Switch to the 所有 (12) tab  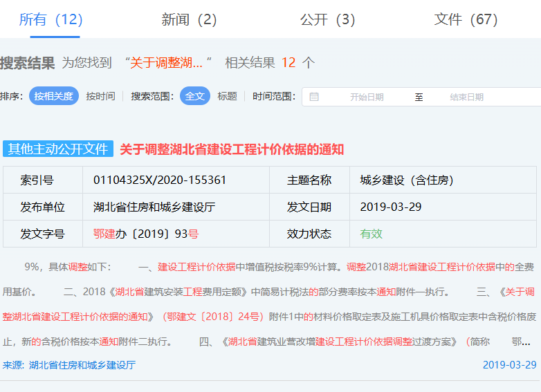pos(51,19)
